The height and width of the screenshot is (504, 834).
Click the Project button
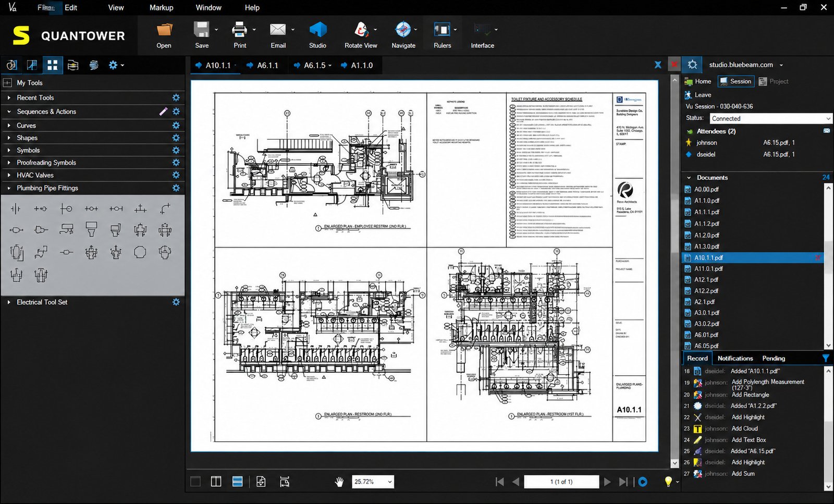tap(774, 81)
